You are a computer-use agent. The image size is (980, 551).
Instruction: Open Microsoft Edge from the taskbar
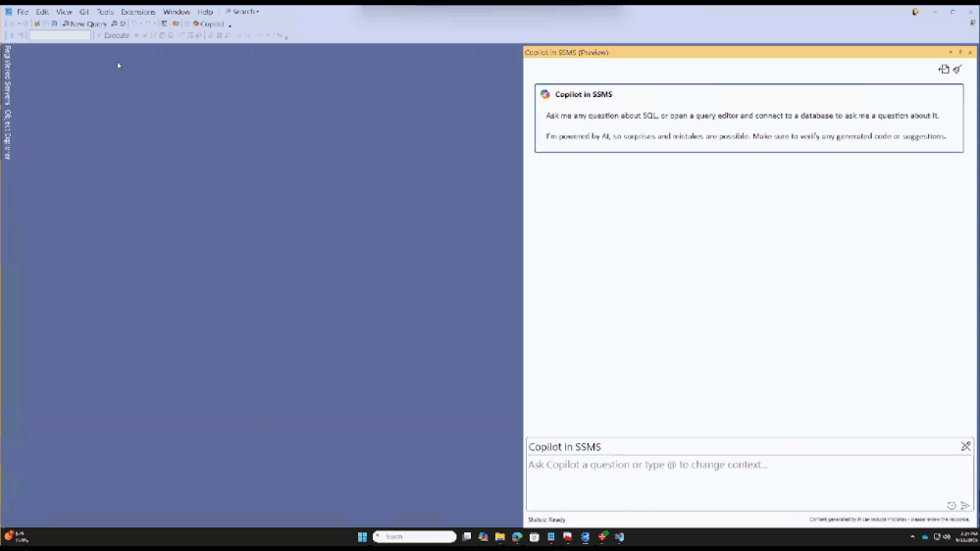pyautogui.click(x=517, y=536)
